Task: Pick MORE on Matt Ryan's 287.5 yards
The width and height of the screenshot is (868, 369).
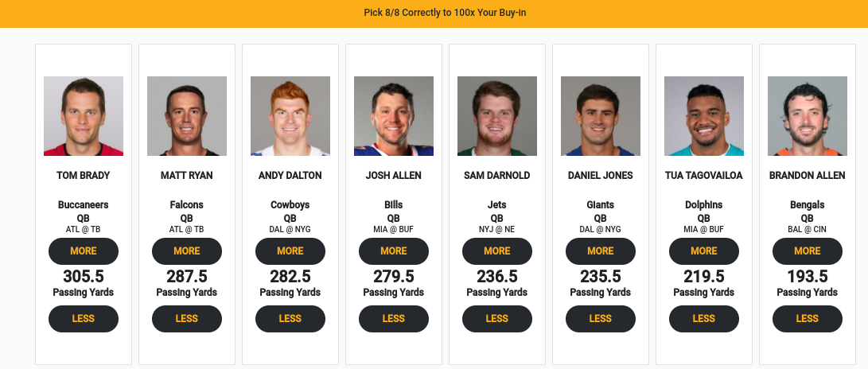Action: tap(187, 251)
